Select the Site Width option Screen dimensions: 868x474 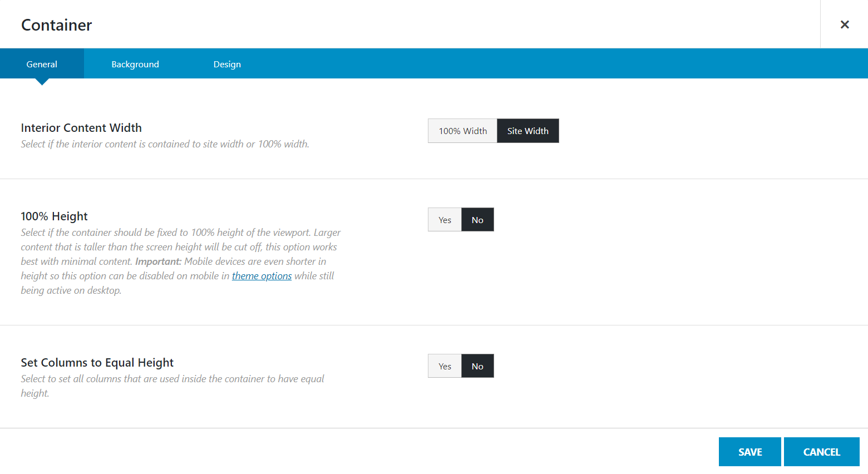tap(527, 131)
